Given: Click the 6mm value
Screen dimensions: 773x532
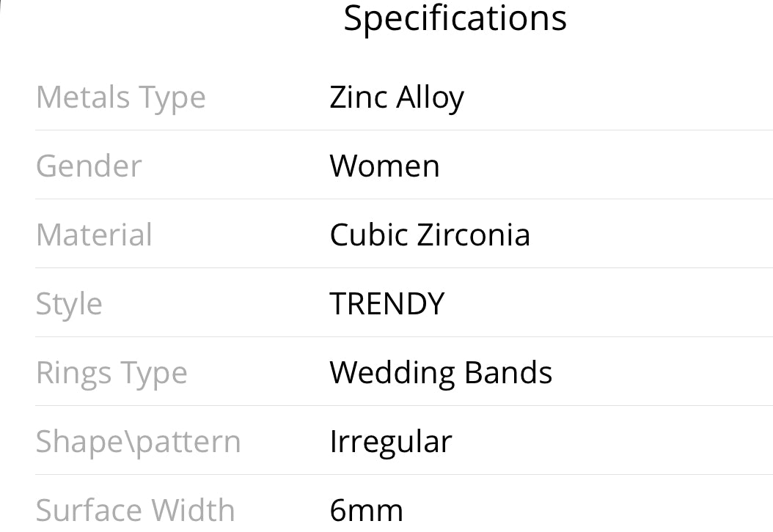Looking at the screenshot, I should coord(366,511).
